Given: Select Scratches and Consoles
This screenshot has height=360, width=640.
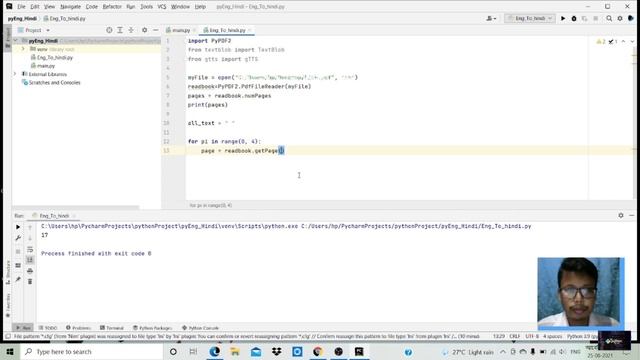Looking at the screenshot, I should coord(51,82).
